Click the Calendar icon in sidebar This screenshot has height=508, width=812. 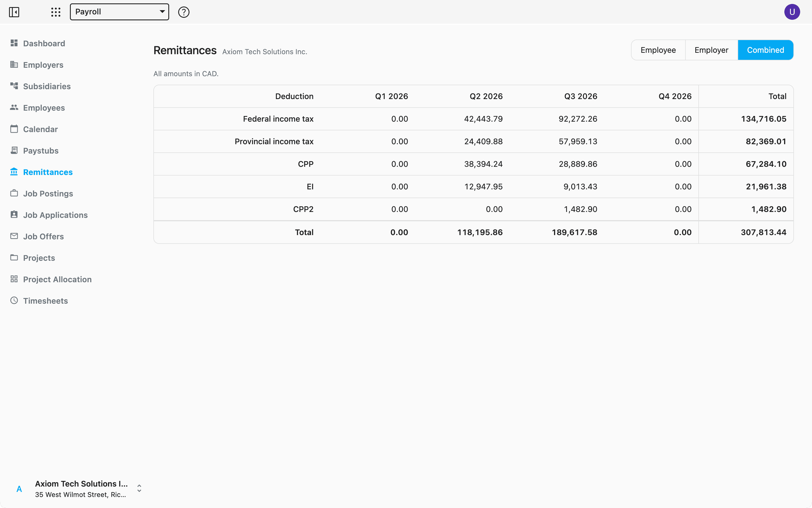tap(14, 129)
